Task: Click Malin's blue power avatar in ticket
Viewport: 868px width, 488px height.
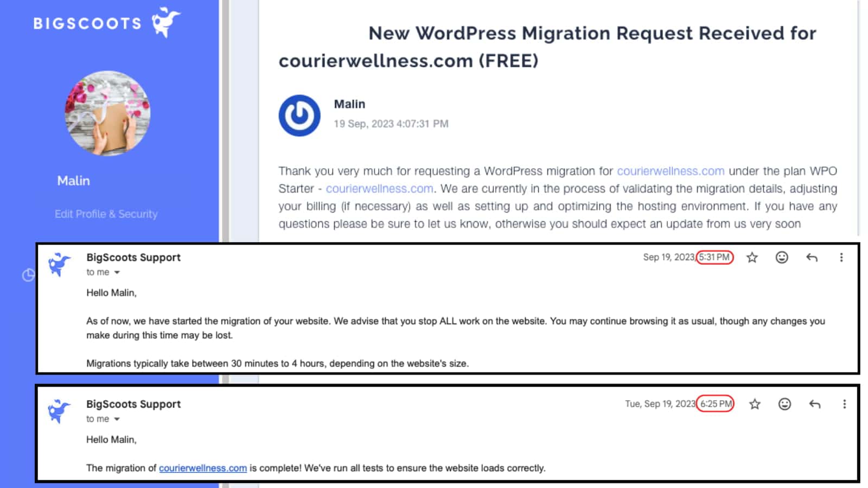Action: 299,115
